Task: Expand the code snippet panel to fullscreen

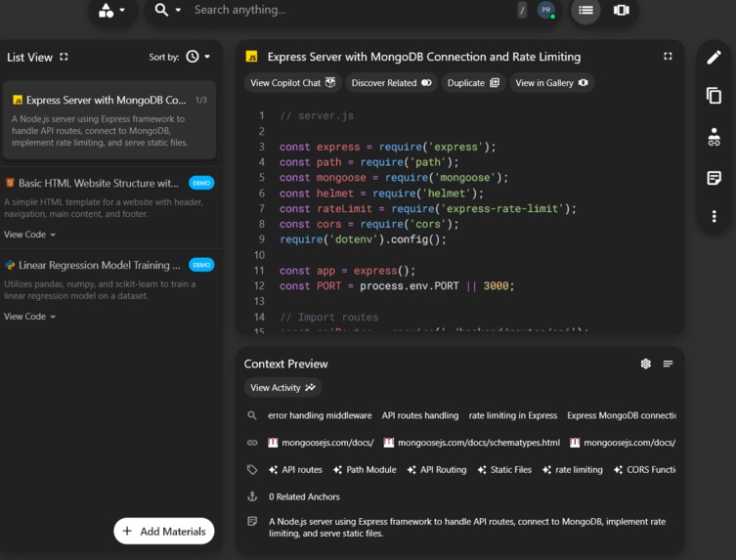Action: [668, 57]
